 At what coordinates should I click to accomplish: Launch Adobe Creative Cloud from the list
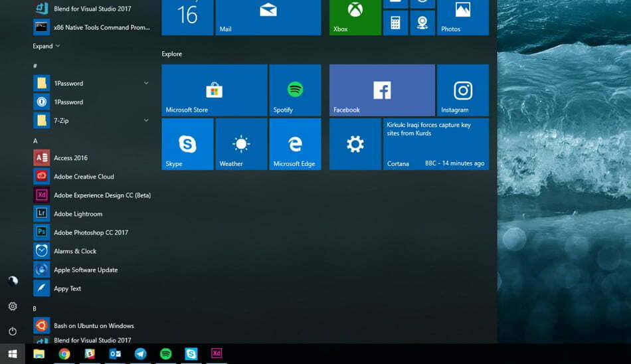pos(92,177)
